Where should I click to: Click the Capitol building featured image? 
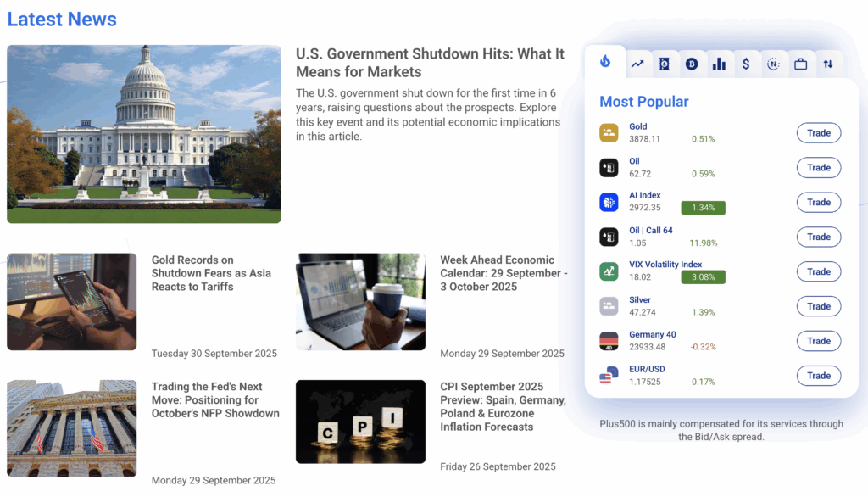pos(144,134)
